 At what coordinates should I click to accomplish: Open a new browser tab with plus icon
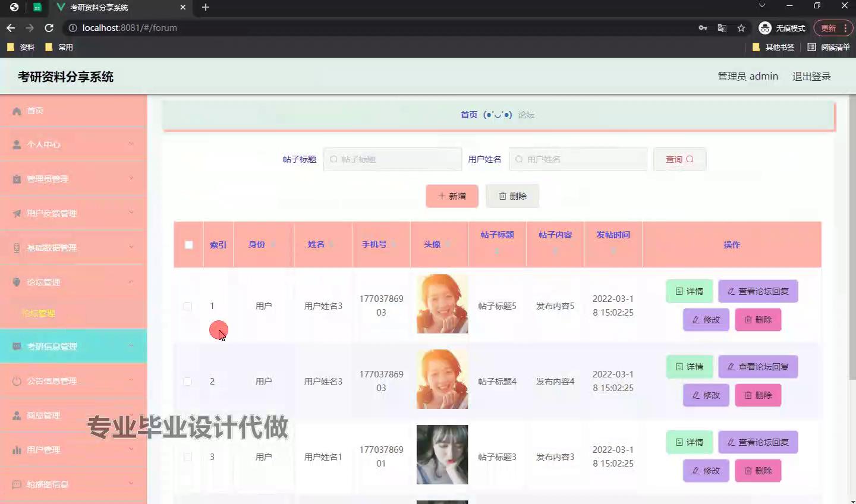click(x=206, y=7)
